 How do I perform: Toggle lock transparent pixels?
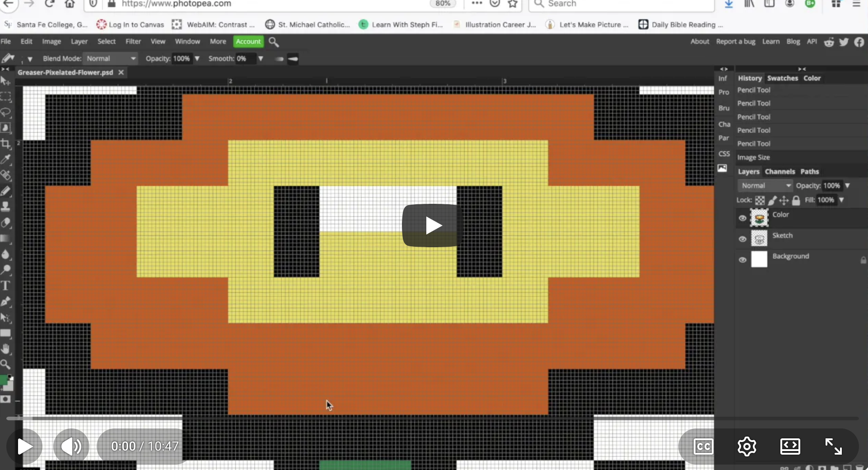[x=760, y=200]
